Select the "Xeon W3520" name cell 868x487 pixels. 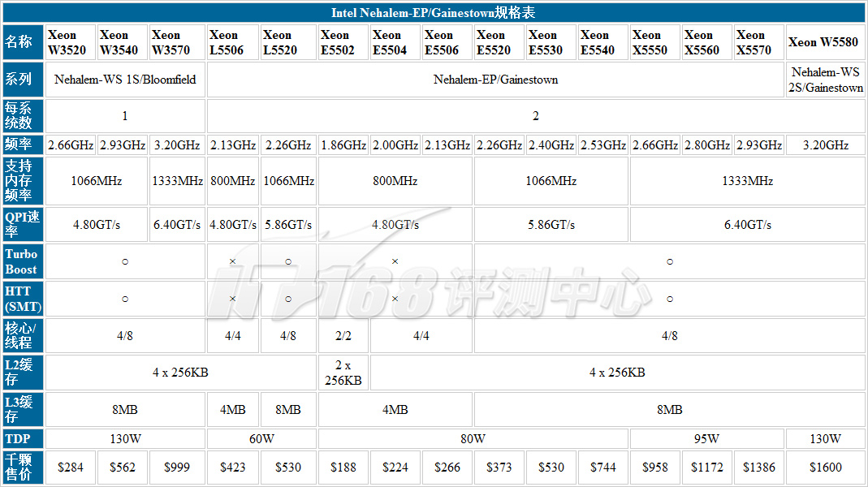pos(71,42)
